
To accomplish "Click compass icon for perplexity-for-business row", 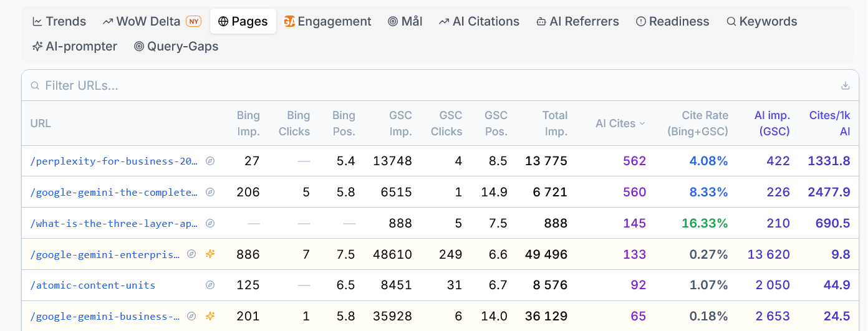I will pyautogui.click(x=210, y=161).
